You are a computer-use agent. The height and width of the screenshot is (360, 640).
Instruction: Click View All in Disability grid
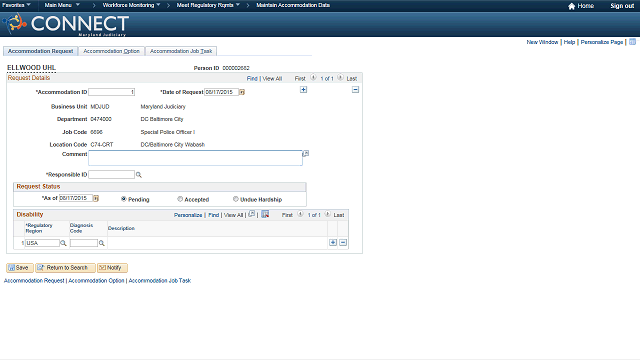pyautogui.click(x=233, y=215)
